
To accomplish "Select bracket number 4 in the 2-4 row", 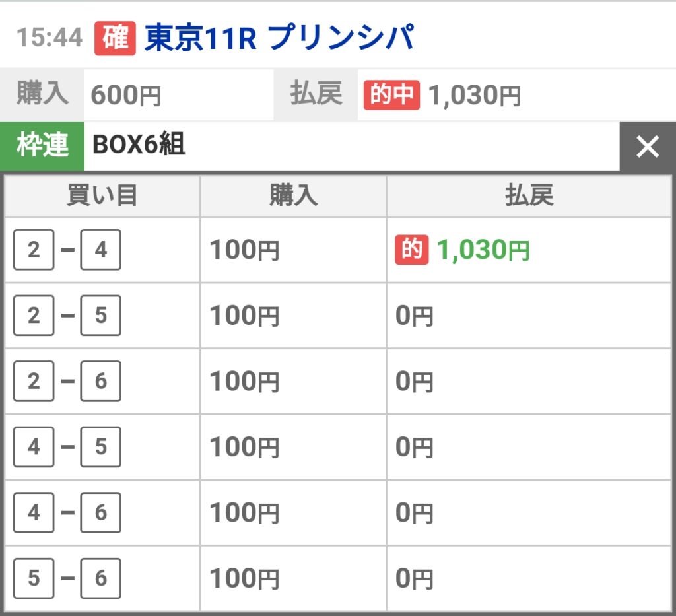I will pos(101,250).
